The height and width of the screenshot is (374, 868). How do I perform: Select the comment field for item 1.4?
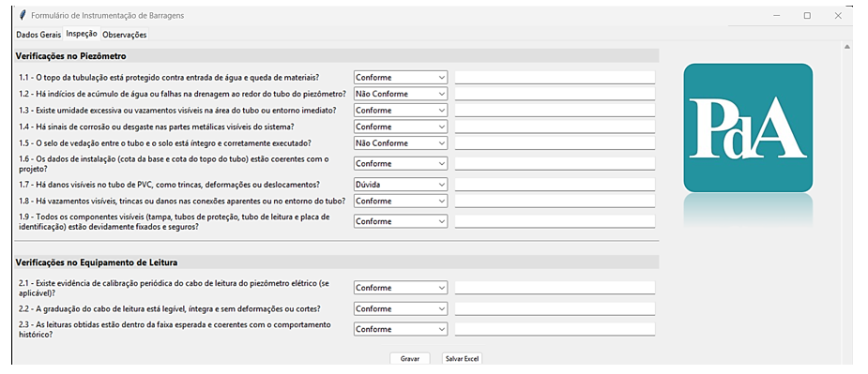555,127
